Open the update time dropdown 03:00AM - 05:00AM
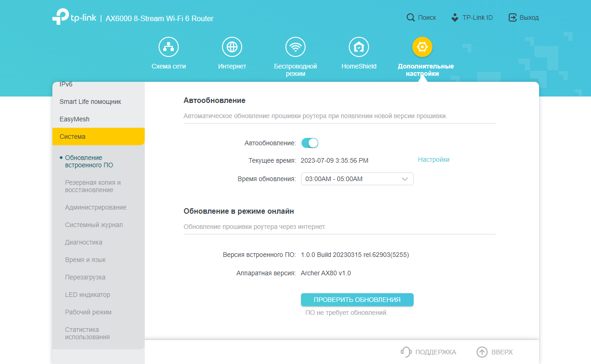Viewport: 591px width, 364px height. coord(357,179)
